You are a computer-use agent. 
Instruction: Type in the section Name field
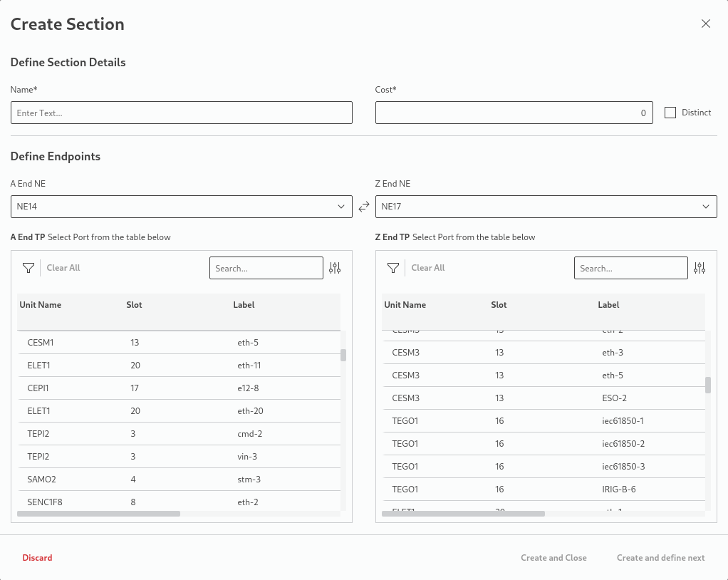pyautogui.click(x=181, y=113)
